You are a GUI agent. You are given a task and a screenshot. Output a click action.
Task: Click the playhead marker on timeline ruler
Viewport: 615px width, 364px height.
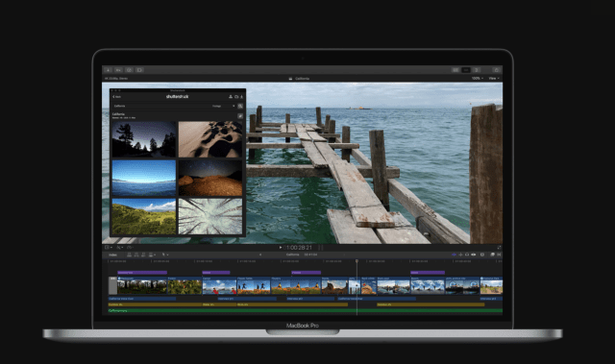[x=357, y=261]
